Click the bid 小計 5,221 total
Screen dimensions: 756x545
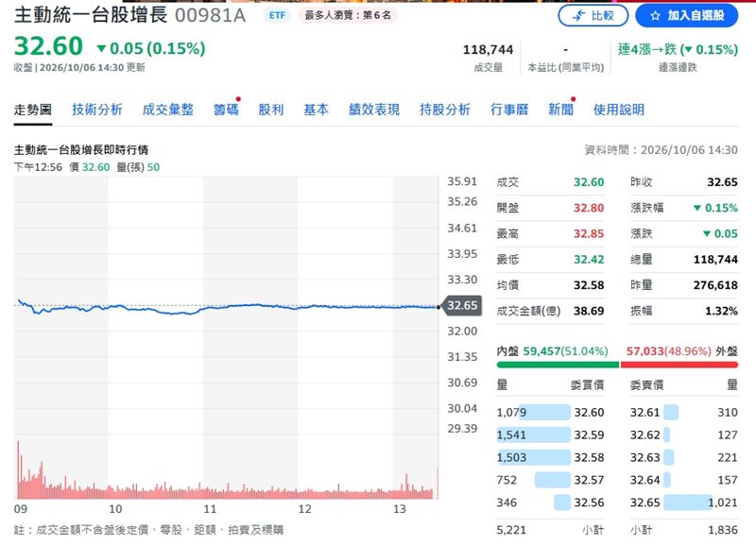(511, 530)
